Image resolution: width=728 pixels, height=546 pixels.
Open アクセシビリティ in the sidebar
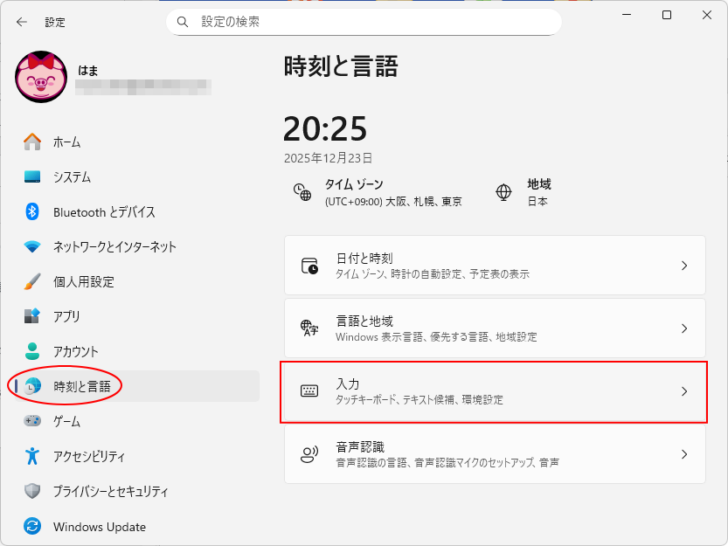tap(136, 456)
